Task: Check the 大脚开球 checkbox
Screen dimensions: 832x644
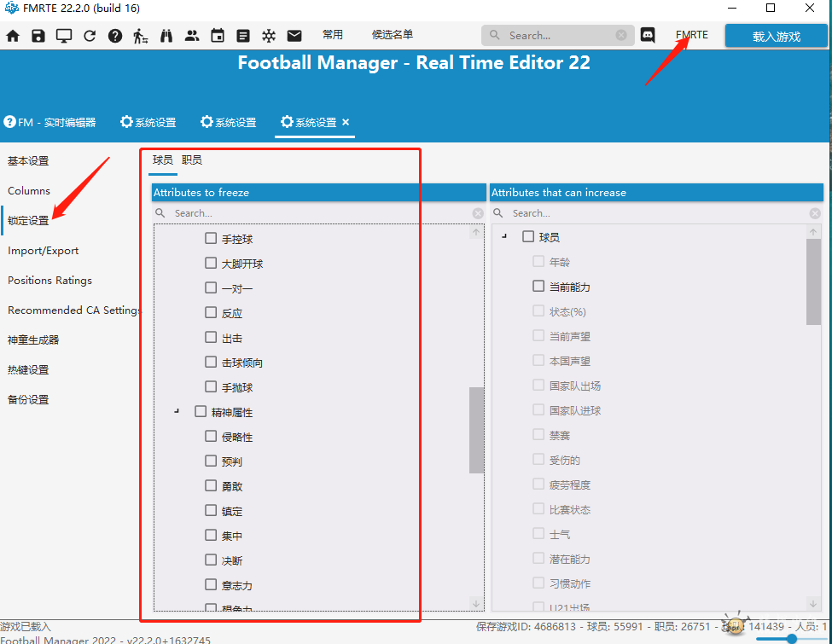Action: (x=211, y=263)
